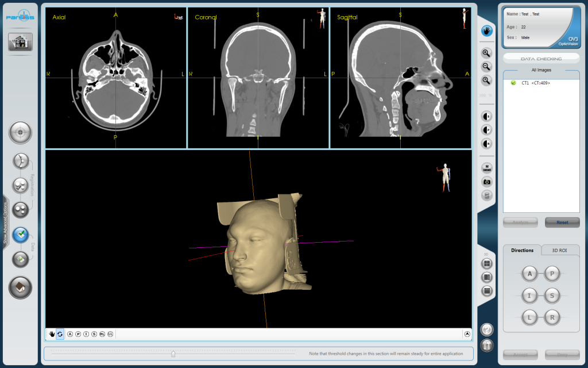
Task: Switch to the 3D ROI tab
Action: (560, 250)
